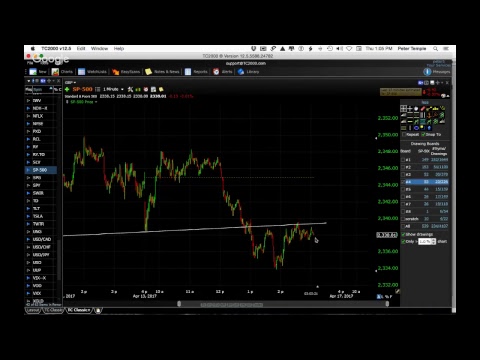
Task: Select the grid drawing tool icon
Action: pyautogui.click(x=403, y=108)
